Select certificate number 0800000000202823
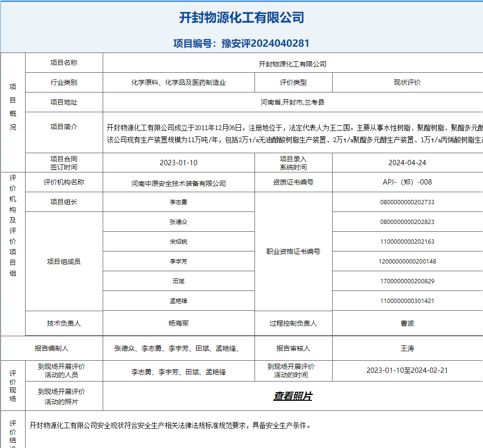The width and height of the screenshot is (483, 448). (x=407, y=222)
